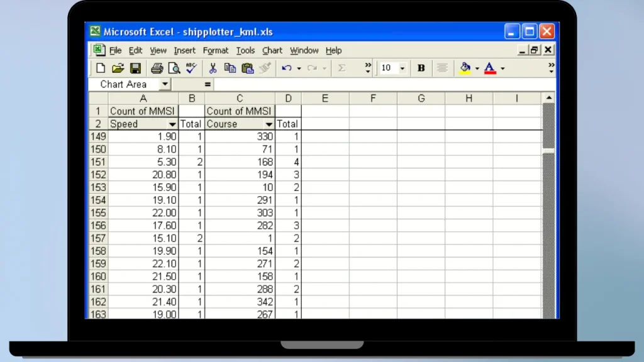Open the Format menu
Viewport: 644px width, 362px height.
click(216, 50)
